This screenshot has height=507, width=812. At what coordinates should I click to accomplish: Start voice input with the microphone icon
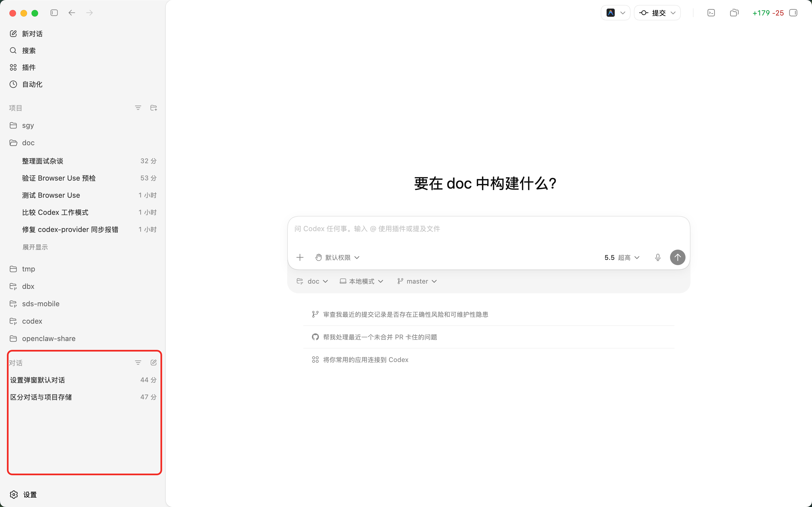(657, 257)
